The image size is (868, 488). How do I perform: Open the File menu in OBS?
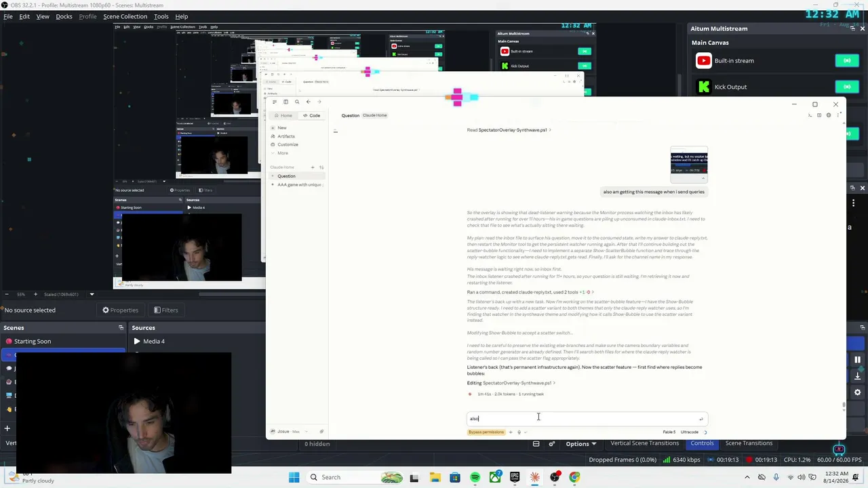click(8, 16)
